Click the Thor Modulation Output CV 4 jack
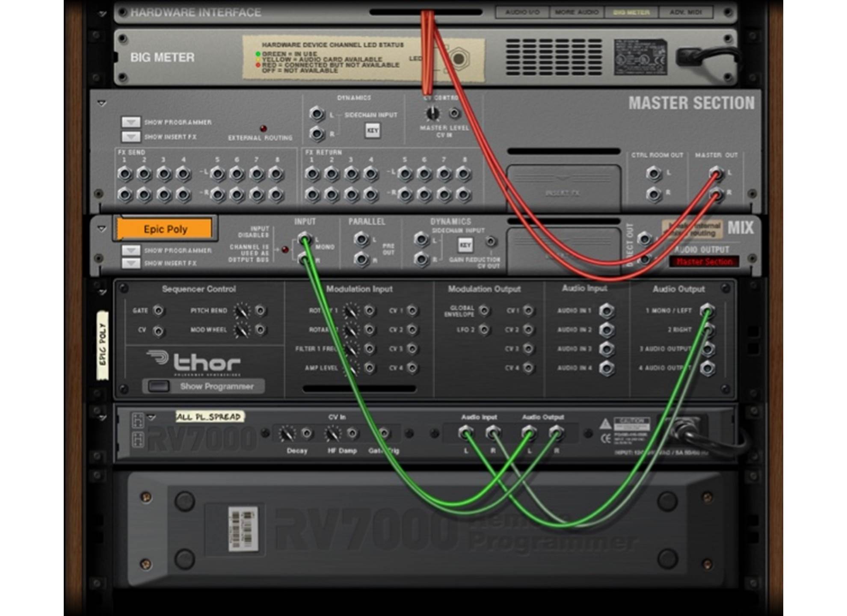 point(528,367)
